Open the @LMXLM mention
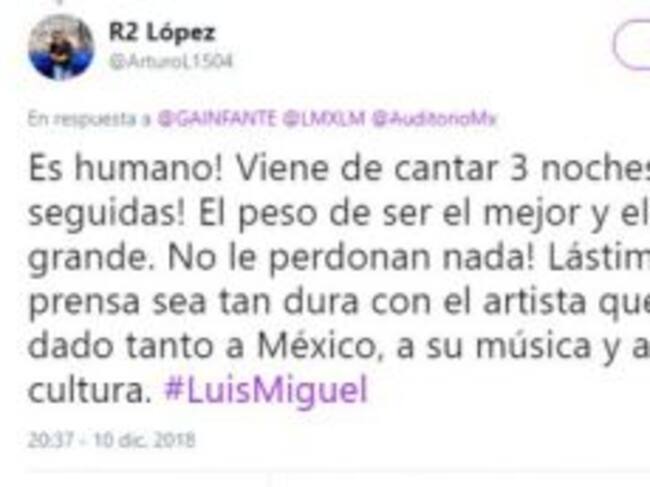 324,119
